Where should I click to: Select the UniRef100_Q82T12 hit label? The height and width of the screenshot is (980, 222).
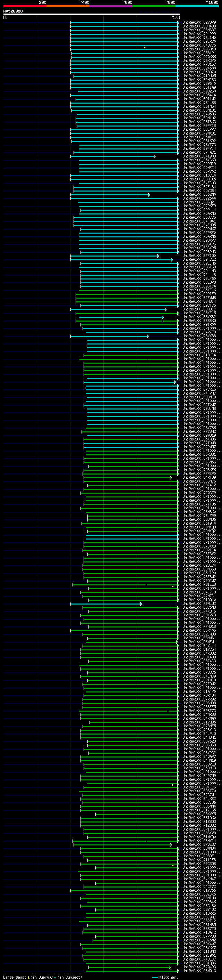[x=199, y=921]
